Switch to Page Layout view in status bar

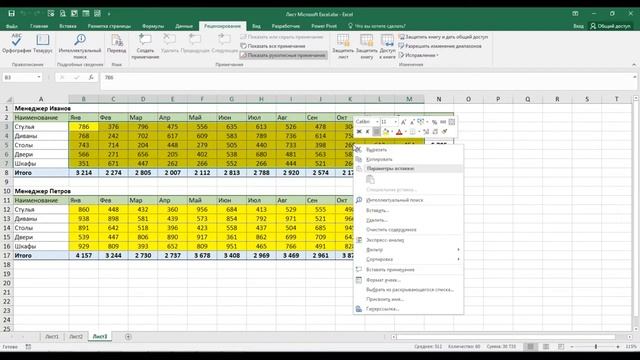[x=546, y=347]
